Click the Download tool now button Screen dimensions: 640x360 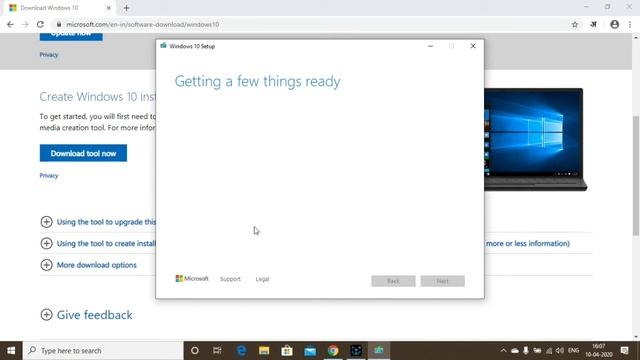coord(83,153)
